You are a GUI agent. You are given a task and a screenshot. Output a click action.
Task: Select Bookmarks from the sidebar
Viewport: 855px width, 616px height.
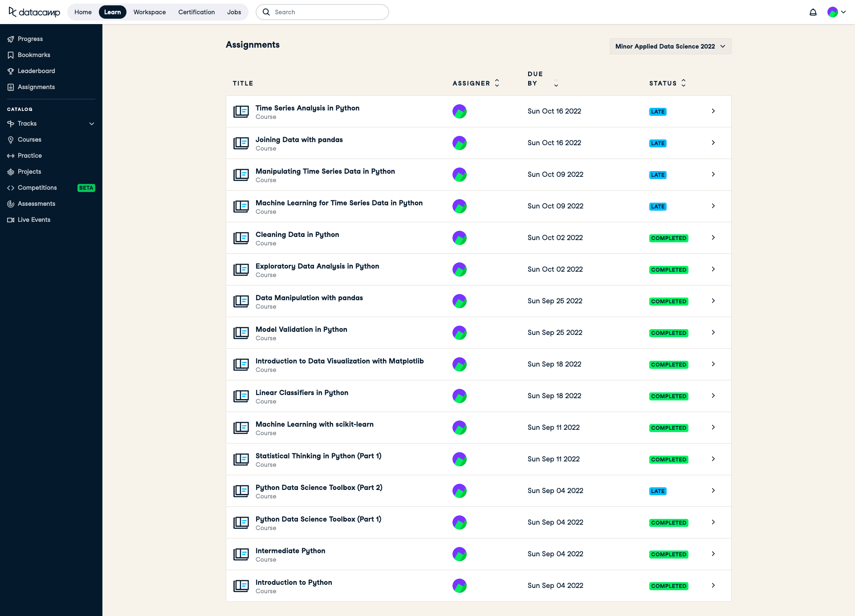(34, 55)
